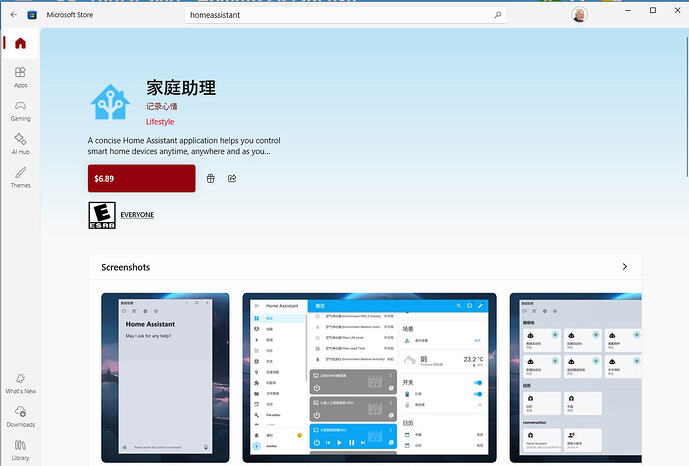Open the third screenshot with device tiles
The image size is (689, 466).
click(x=576, y=378)
